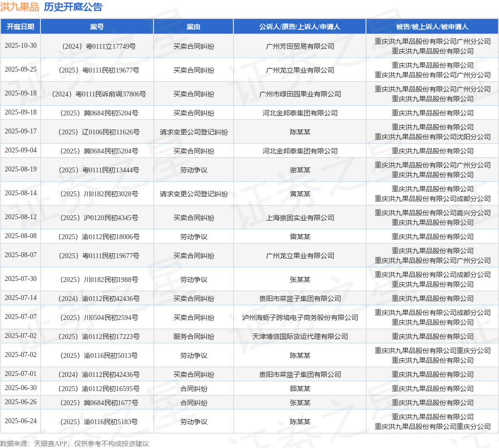Click header 公诉人/原告/上诉人/申请人

[300, 27]
